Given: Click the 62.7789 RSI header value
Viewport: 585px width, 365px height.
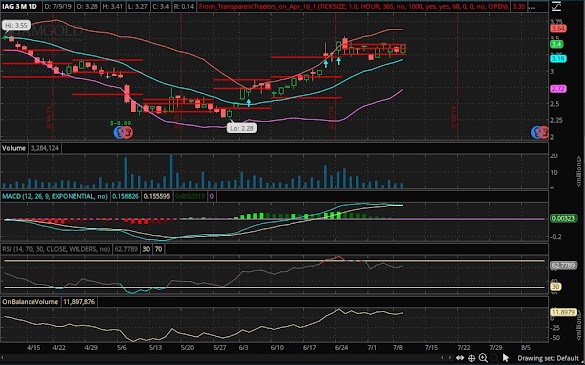Looking at the screenshot, I should pos(126,249).
